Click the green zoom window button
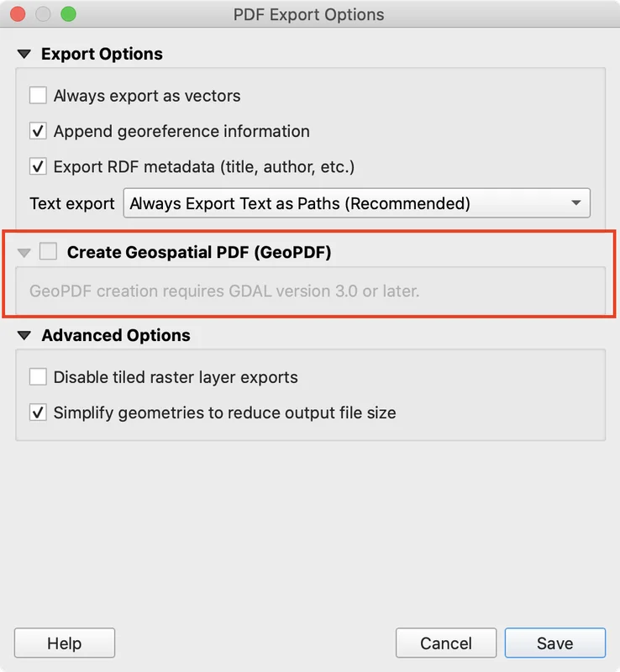 point(69,14)
